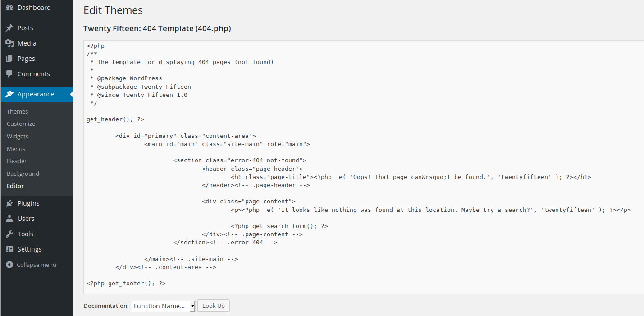
Task: Click the Appearance paintbrush icon
Action: click(9, 94)
